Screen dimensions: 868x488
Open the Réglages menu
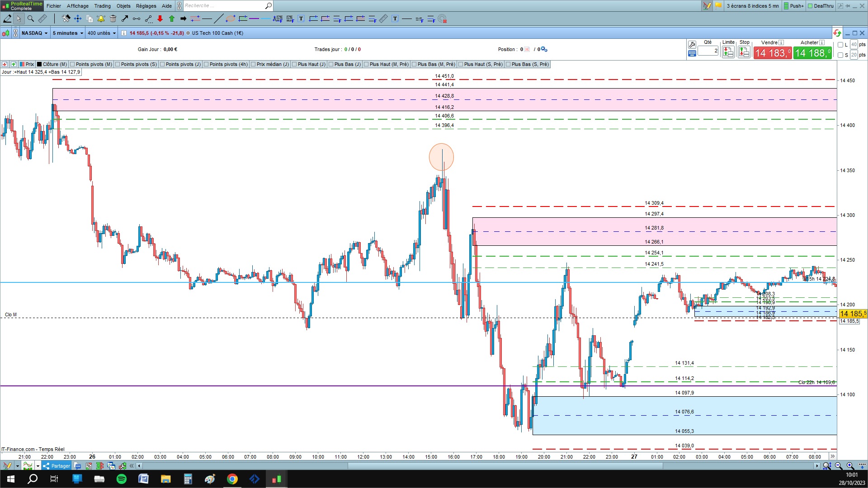146,6
